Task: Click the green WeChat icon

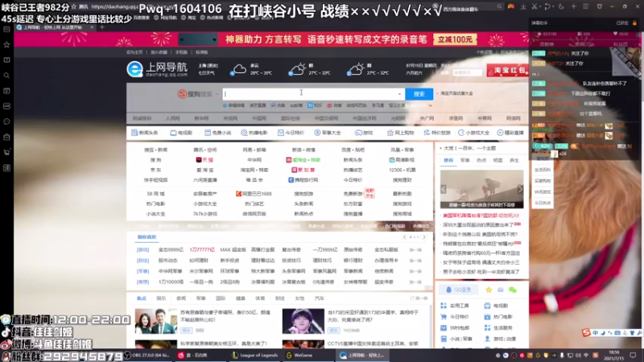Action: coord(513,290)
